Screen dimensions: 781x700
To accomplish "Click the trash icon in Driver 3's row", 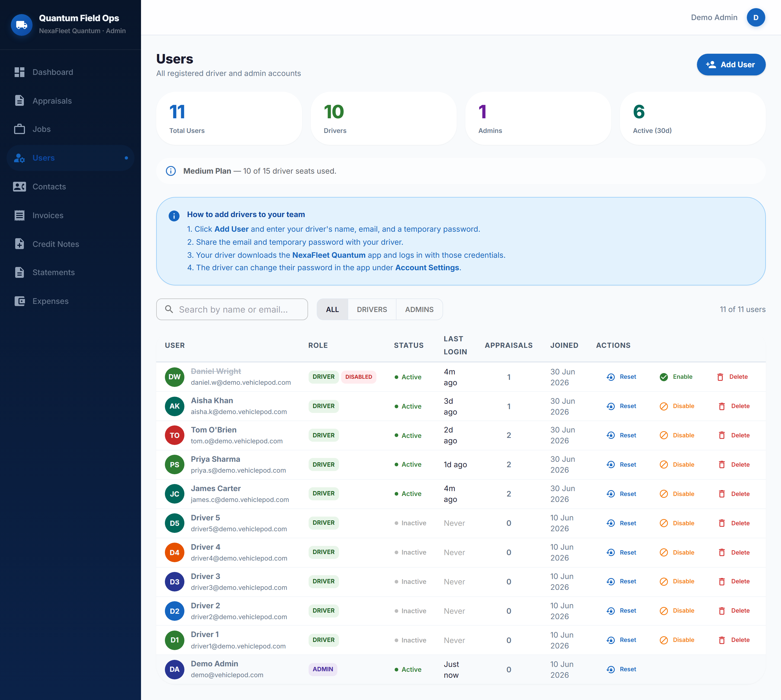I will [722, 581].
